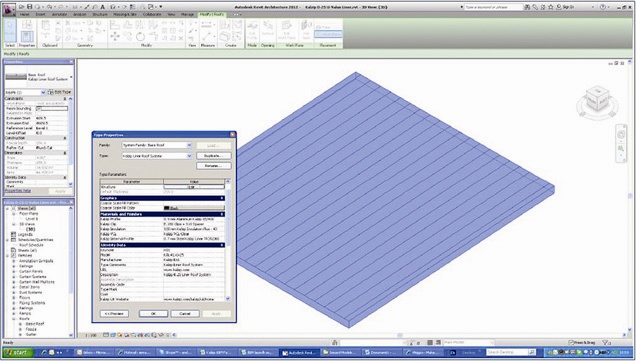Click the Manufacturer row in Identity Data

click(x=162, y=260)
